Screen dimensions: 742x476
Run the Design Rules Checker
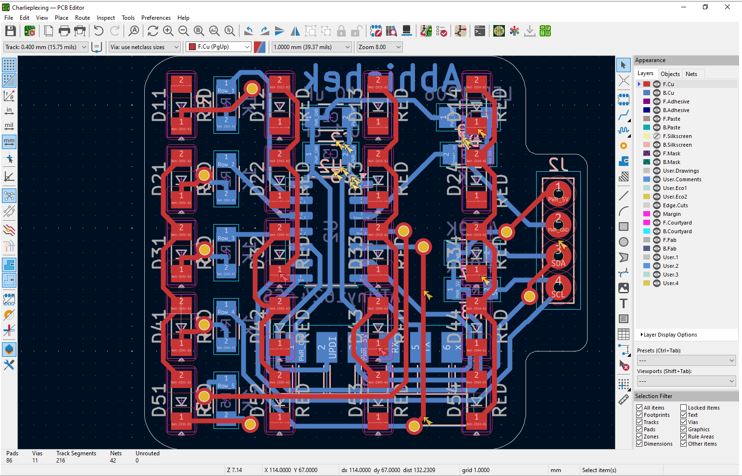[x=442, y=31]
